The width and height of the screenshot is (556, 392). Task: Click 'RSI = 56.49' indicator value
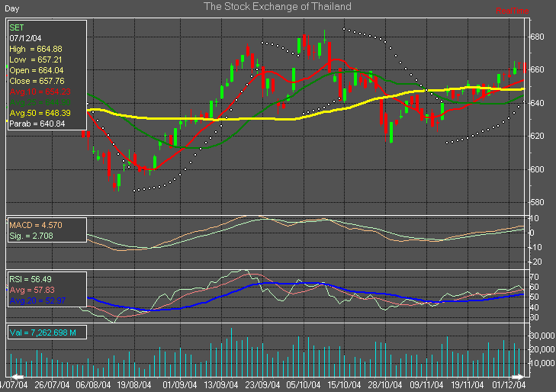tap(31, 279)
